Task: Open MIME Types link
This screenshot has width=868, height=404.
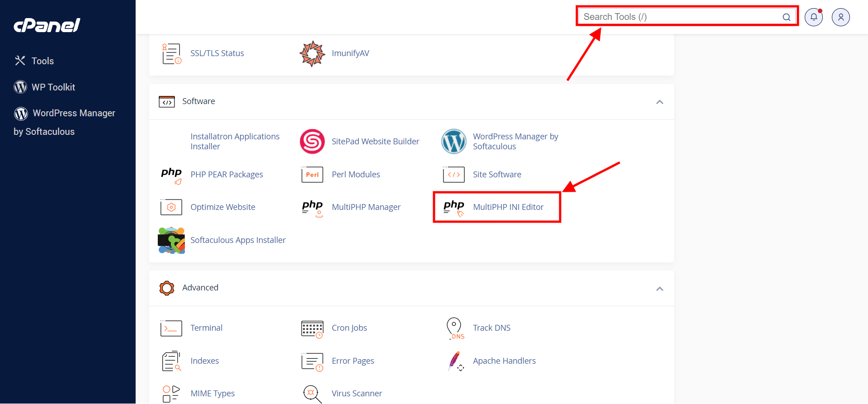Action: (212, 394)
